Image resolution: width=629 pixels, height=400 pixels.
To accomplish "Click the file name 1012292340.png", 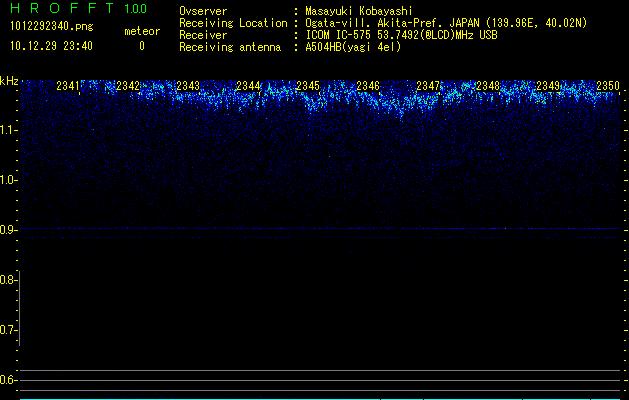I will [x=52, y=26].
